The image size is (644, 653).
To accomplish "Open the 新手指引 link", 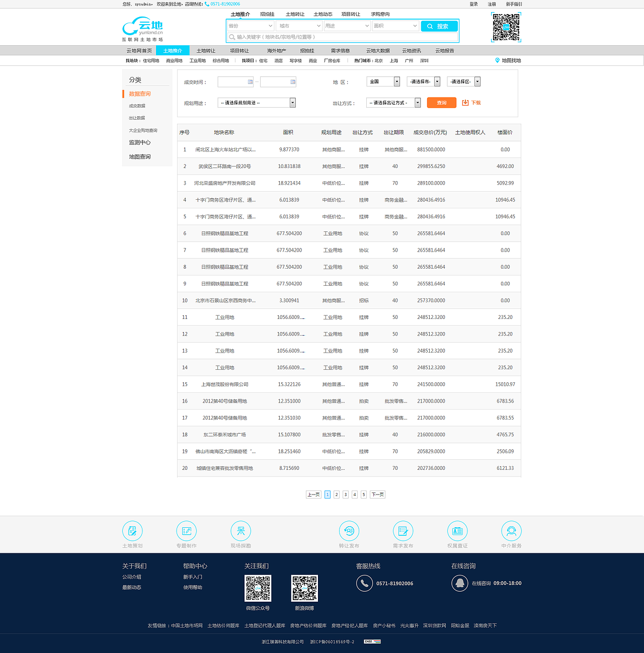I will pyautogui.click(x=514, y=4).
